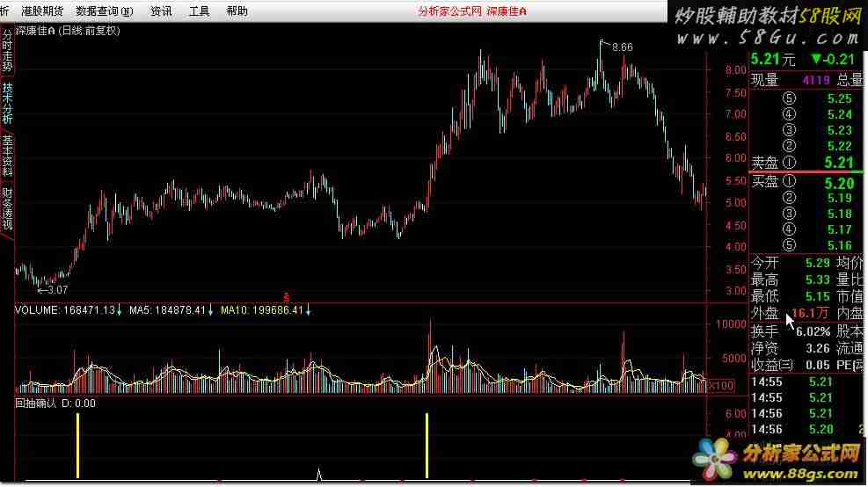Image resolution: width=868 pixels, height=487 pixels.
Task: Click the 今开 5.29 value
Action: click(x=818, y=264)
